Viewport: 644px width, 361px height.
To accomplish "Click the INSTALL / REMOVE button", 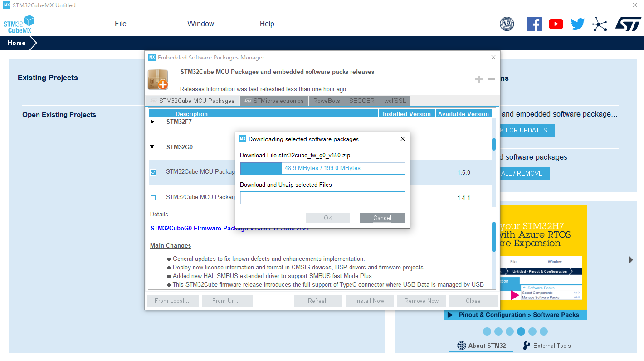I will coord(525,173).
